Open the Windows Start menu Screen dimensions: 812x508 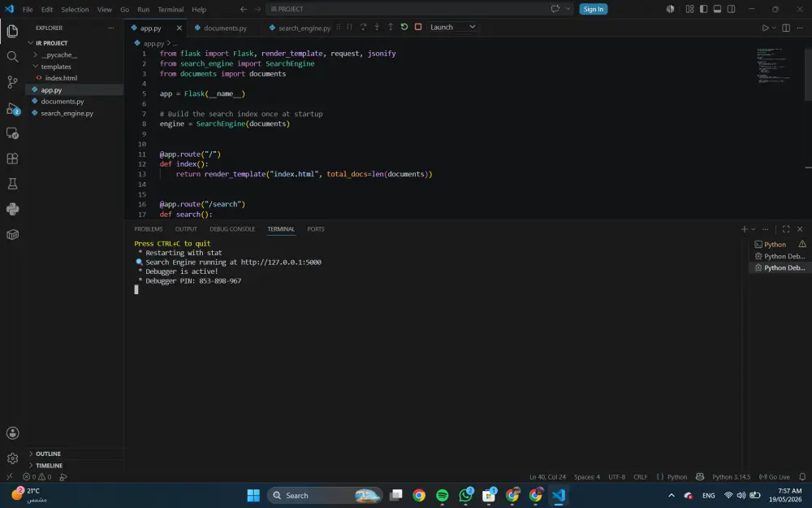point(253,496)
